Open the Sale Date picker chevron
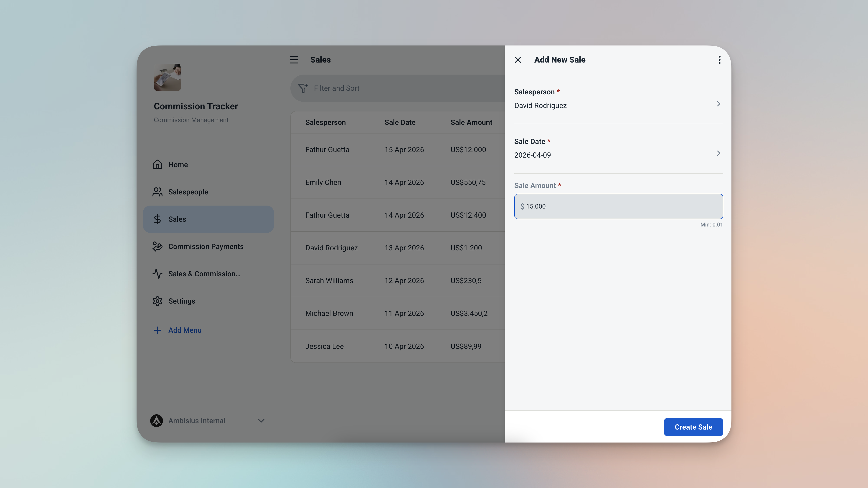Image resolution: width=868 pixels, height=488 pixels. pos(718,153)
